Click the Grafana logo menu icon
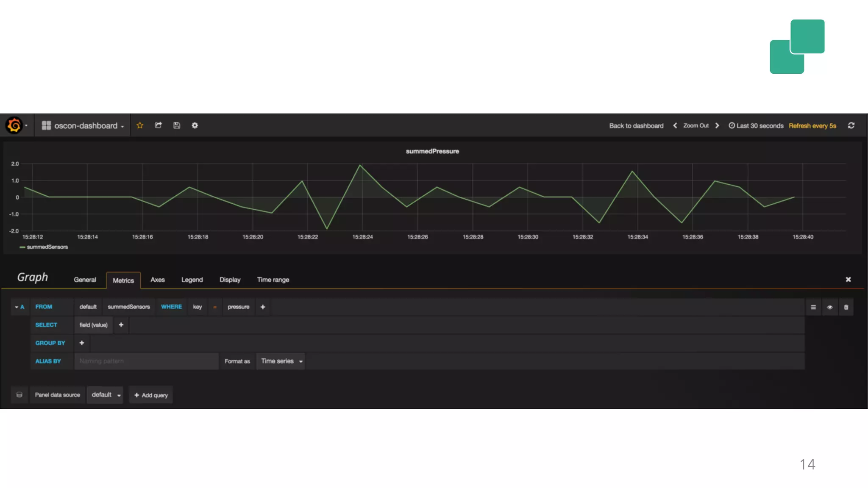The width and height of the screenshot is (868, 488). pyautogui.click(x=14, y=125)
